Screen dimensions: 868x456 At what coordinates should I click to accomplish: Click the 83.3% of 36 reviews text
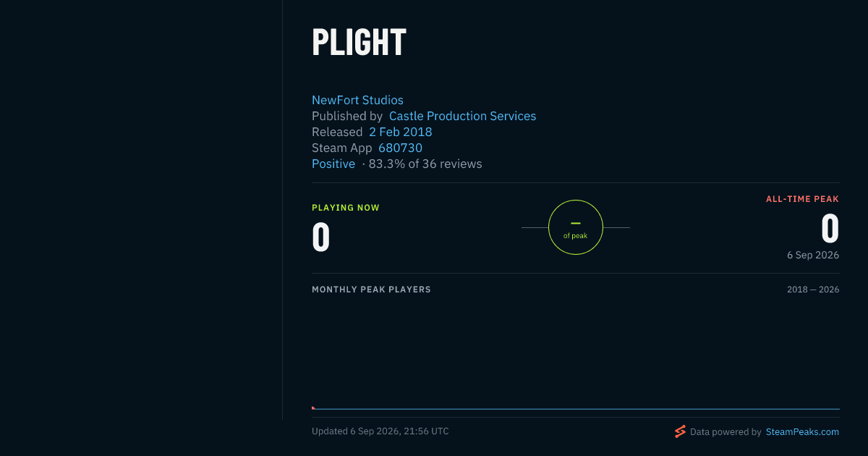pos(425,164)
